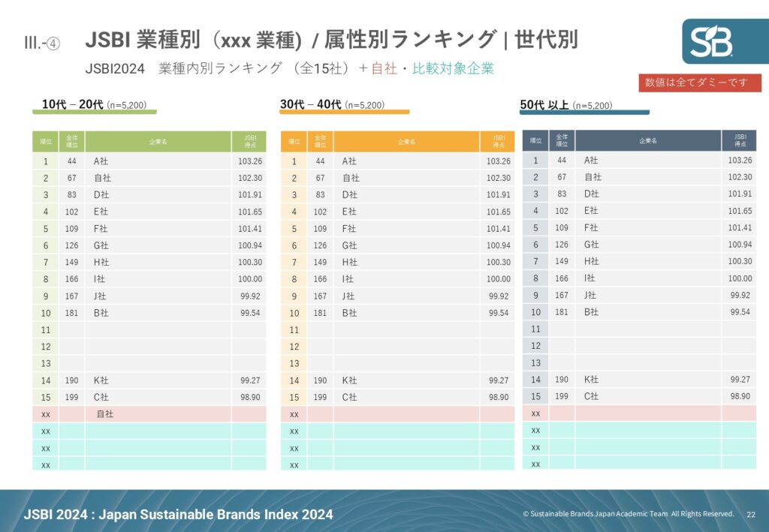Click rank 13 in the 50代 以上 table
Image resolution: width=769 pixels, height=532 pixels.
click(x=535, y=362)
